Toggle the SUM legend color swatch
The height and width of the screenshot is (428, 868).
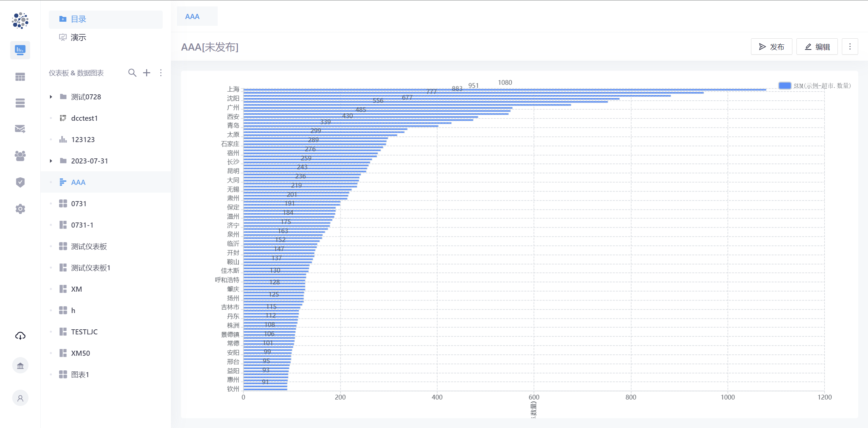pos(785,85)
